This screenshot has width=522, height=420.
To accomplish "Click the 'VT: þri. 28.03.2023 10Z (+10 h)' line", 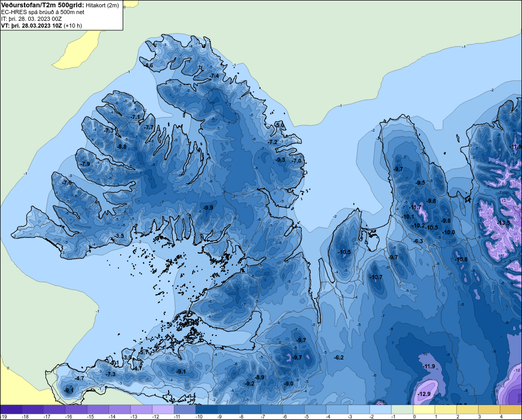I will pyautogui.click(x=41, y=25).
